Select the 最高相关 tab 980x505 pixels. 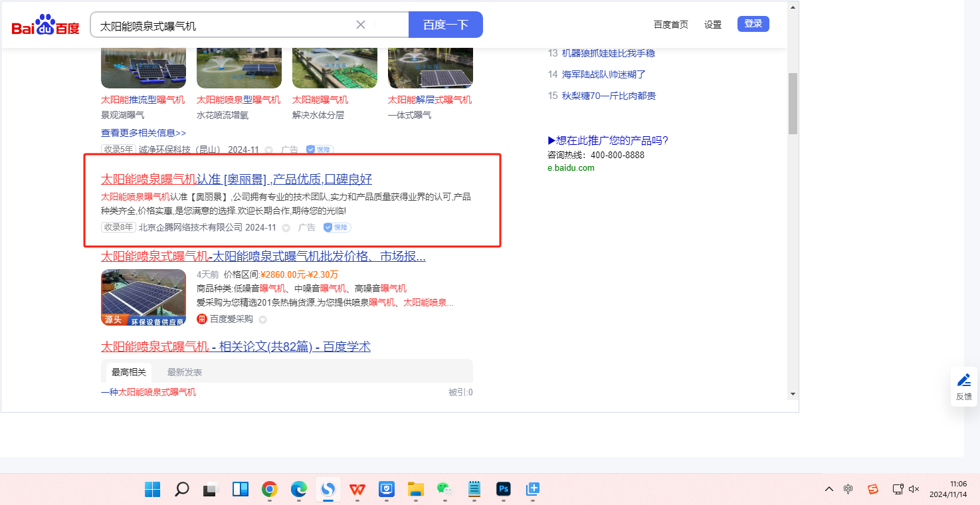tap(129, 372)
